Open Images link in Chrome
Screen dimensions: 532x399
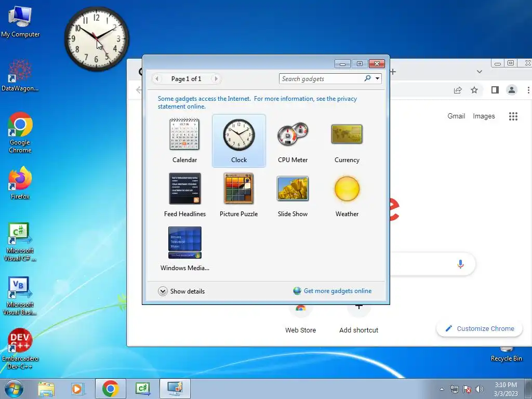coord(484,116)
